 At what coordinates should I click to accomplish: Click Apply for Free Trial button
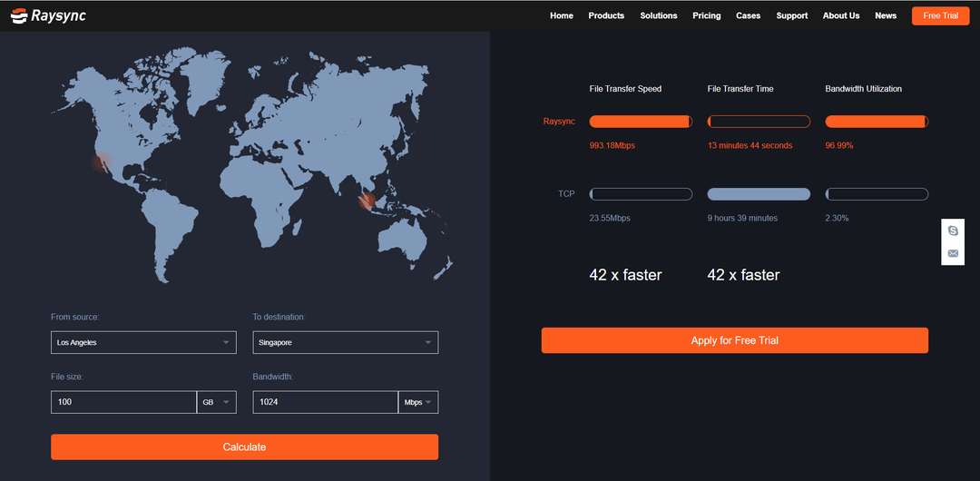pos(734,340)
